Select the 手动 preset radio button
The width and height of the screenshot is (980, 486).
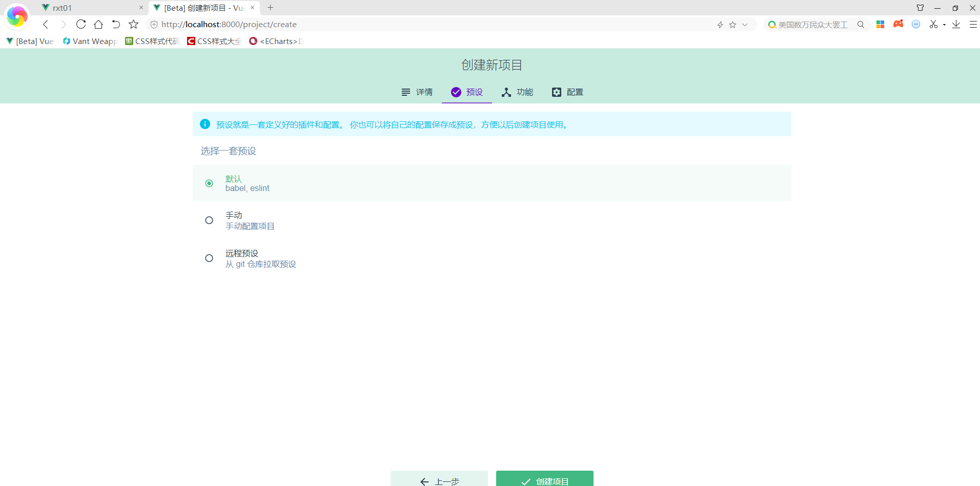pyautogui.click(x=209, y=220)
